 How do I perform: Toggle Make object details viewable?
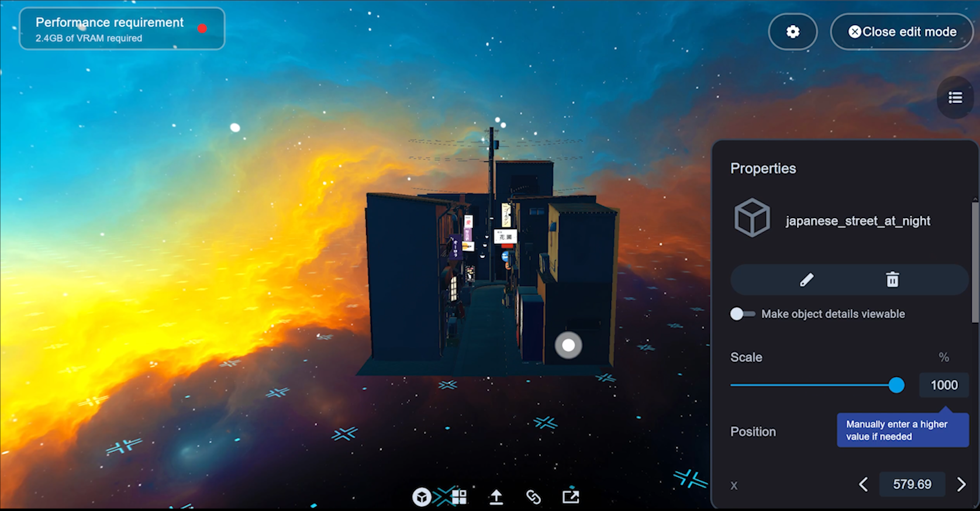tap(742, 314)
